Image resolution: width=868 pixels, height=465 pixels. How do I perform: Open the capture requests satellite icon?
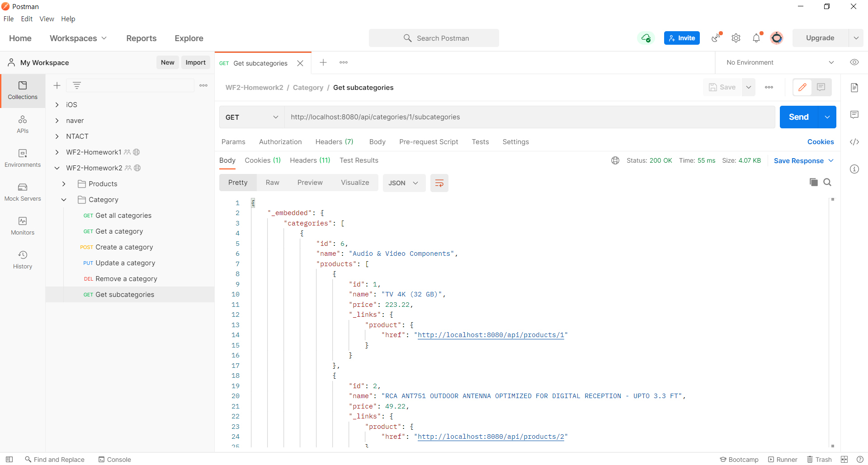point(716,38)
